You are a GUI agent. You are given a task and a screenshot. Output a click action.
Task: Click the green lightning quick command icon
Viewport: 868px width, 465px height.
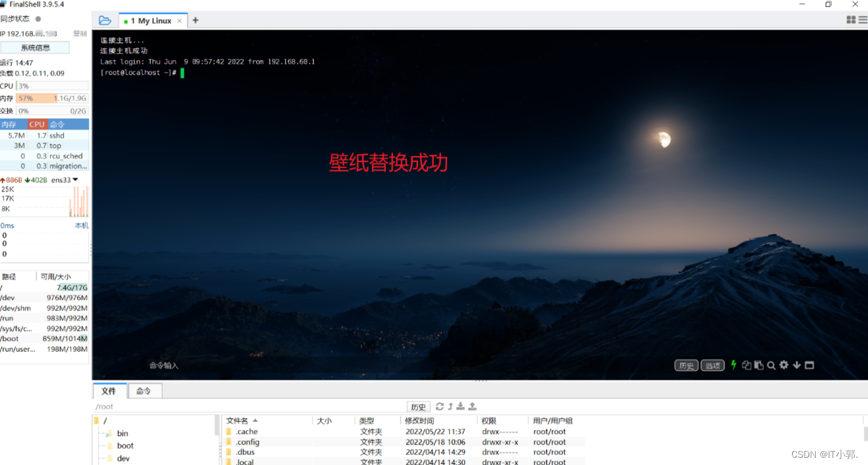[x=733, y=365]
